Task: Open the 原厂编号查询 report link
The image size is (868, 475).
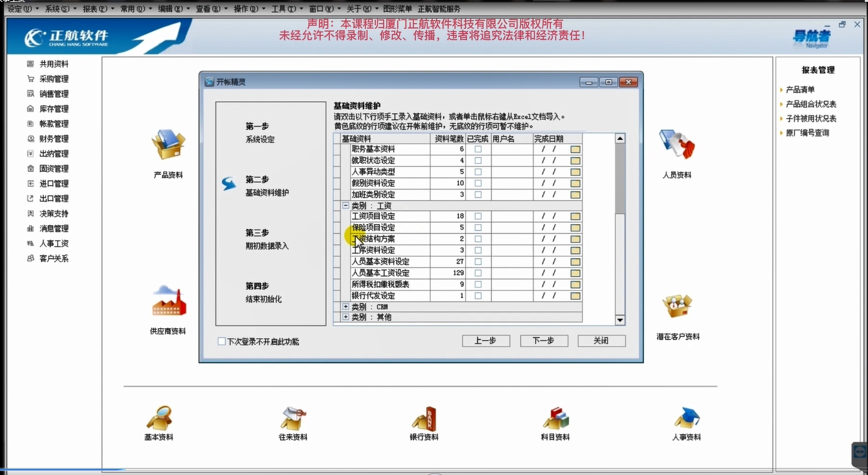Action: 807,133
